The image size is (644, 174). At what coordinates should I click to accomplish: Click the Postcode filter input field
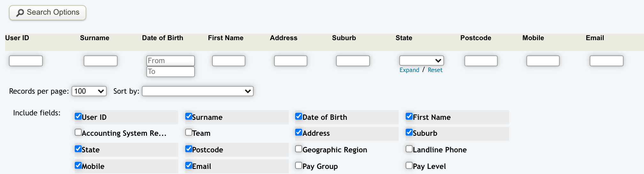(481, 61)
